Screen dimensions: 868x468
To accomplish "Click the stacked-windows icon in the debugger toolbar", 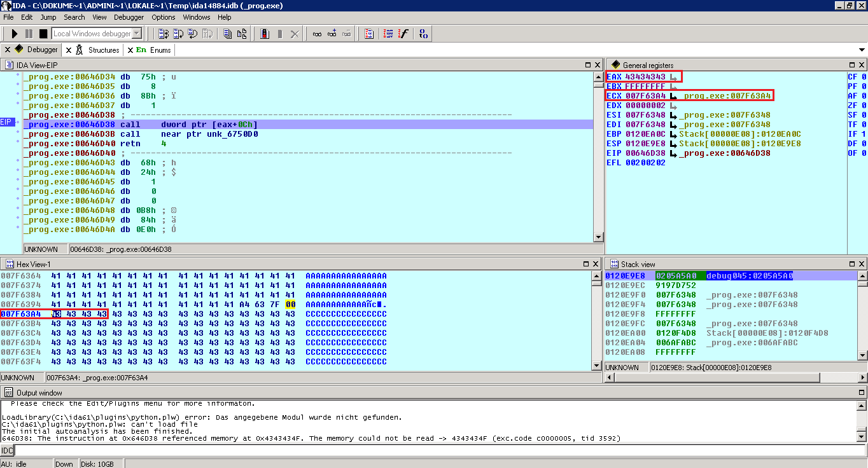I will point(227,34).
